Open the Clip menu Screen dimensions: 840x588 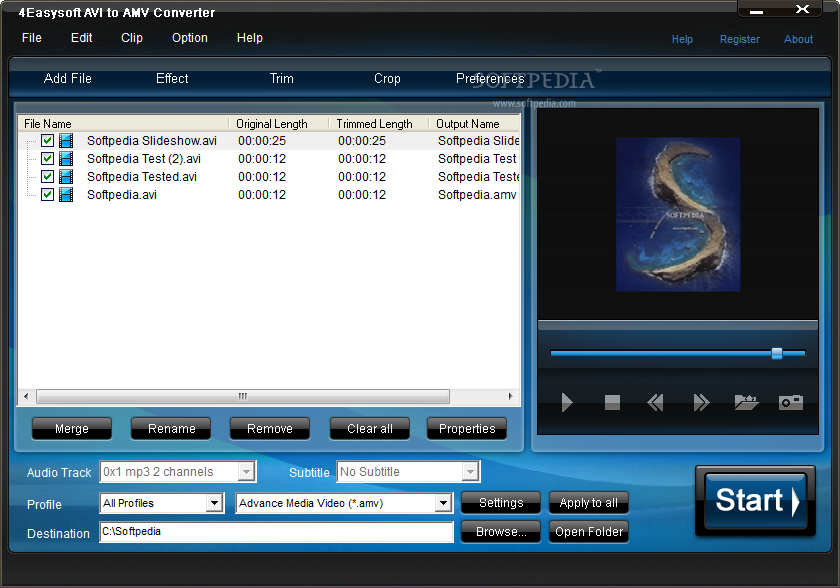(x=132, y=38)
